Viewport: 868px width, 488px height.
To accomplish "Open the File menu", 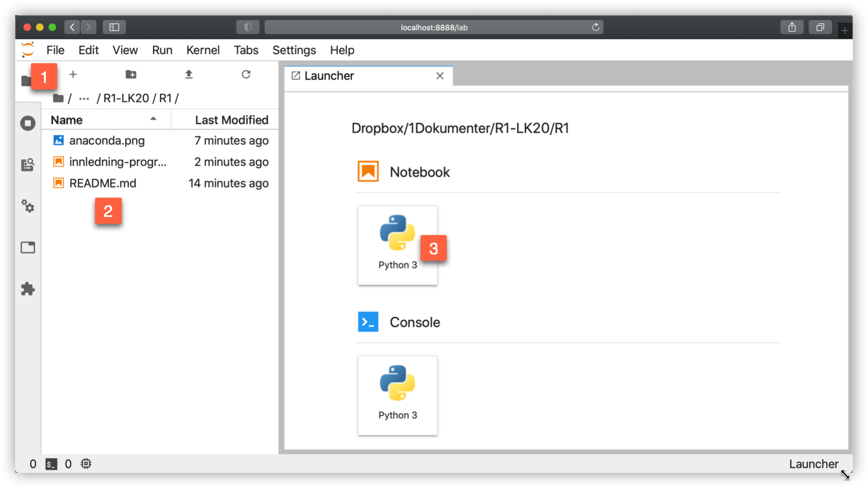I will (x=55, y=50).
